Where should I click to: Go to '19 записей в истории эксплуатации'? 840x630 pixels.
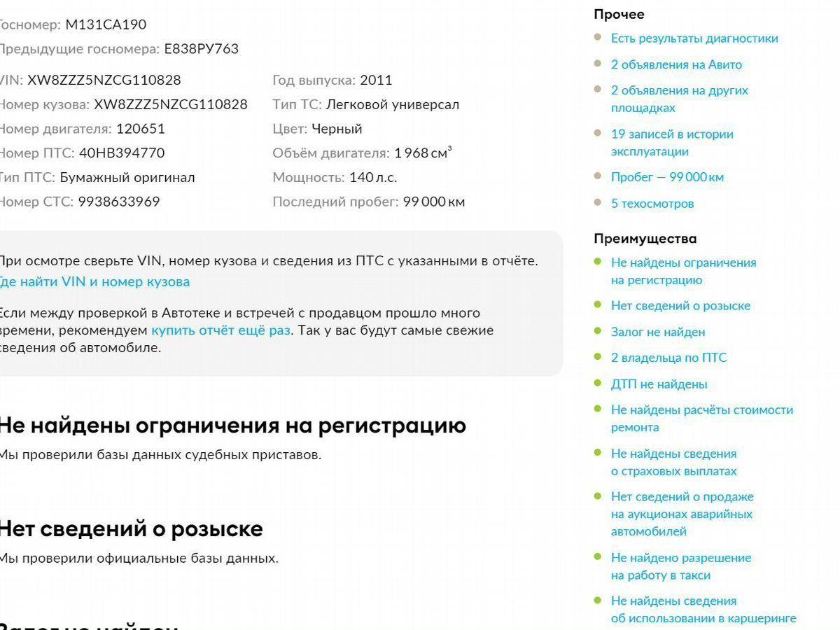[671, 142]
